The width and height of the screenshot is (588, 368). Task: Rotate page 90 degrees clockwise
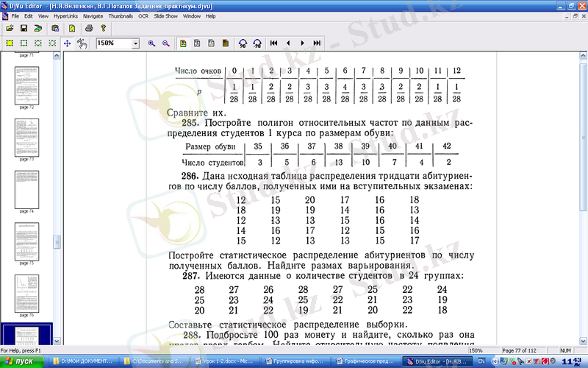pyautogui.click(x=242, y=43)
